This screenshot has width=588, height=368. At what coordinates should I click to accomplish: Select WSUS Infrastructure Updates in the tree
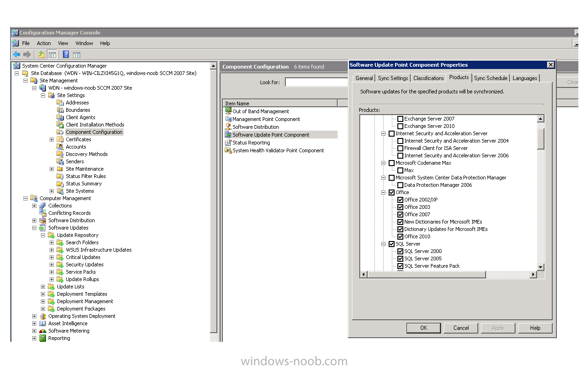[x=99, y=250]
